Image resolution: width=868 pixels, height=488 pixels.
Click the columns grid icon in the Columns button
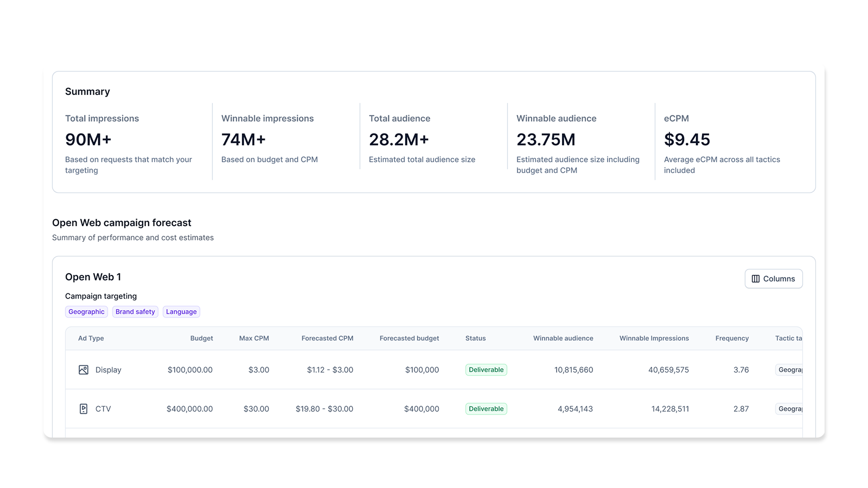[756, 278]
